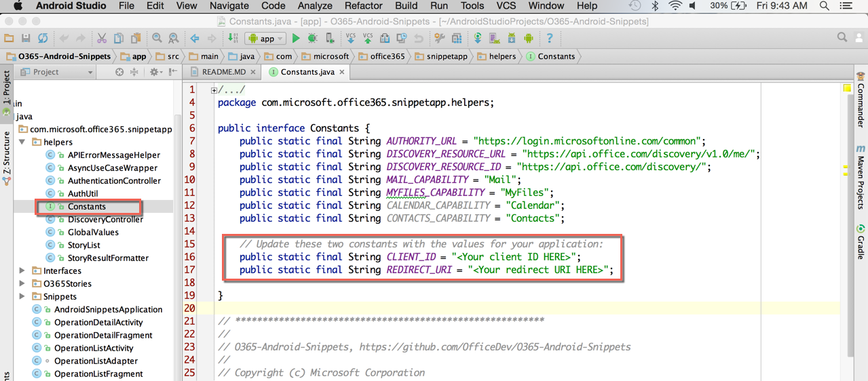Start Debug with the bug icon
868x381 pixels.
(x=313, y=39)
